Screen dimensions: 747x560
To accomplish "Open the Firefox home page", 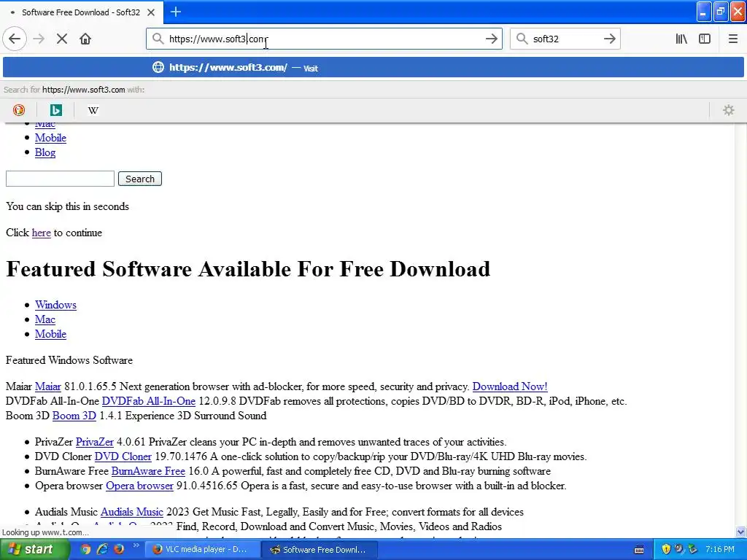I will click(x=85, y=39).
